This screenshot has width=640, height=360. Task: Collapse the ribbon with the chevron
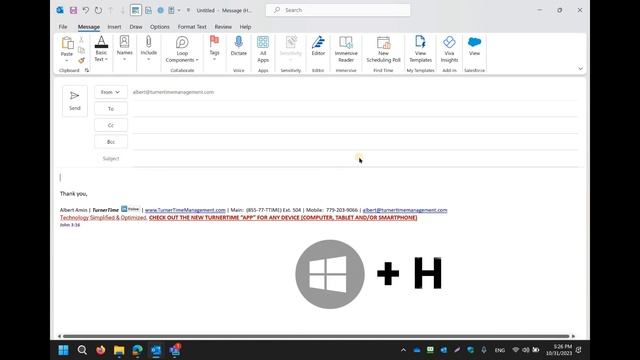point(580,69)
